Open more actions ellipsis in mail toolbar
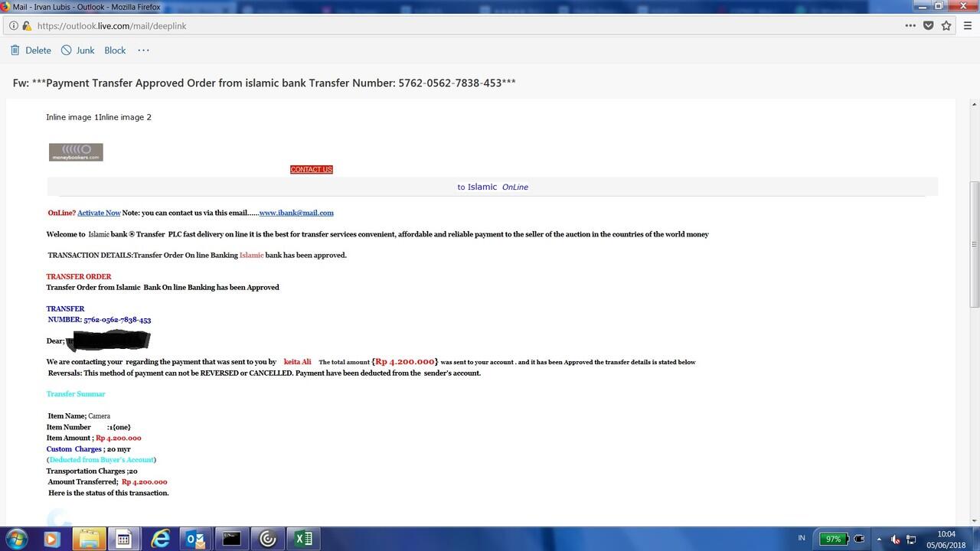Image resolution: width=980 pixels, height=551 pixels. pyautogui.click(x=143, y=51)
